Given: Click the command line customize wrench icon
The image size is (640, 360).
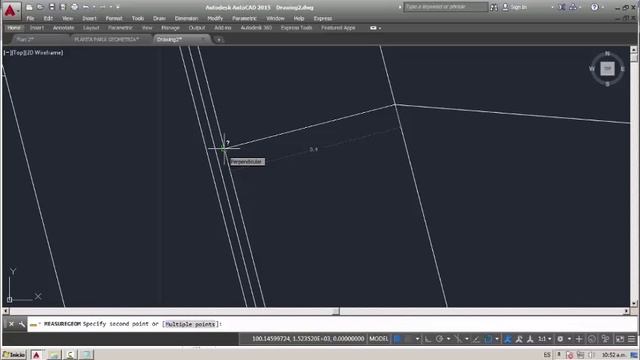Looking at the screenshot, I should click(x=22, y=324).
